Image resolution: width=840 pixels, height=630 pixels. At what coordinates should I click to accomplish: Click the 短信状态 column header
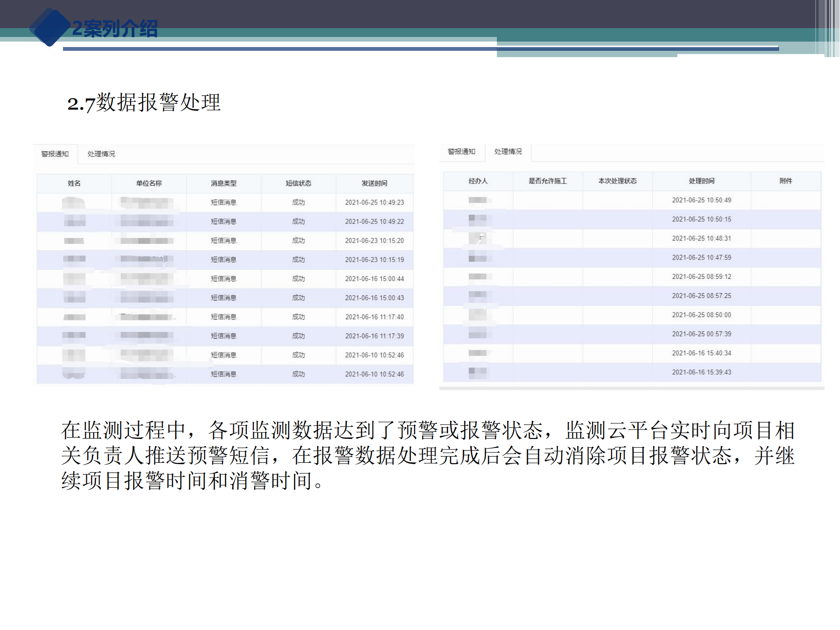pos(299,184)
